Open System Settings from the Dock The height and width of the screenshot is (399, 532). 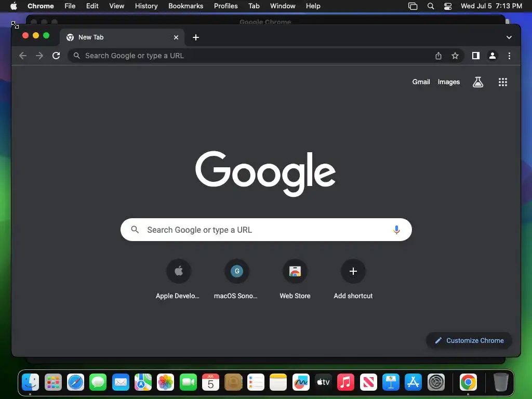click(x=436, y=382)
